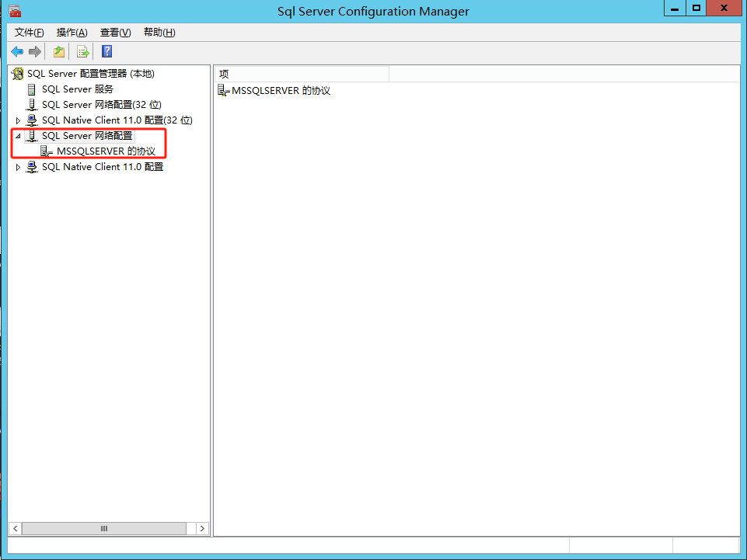Click the tree pane scroll left arrow
This screenshot has width=747, height=560.
click(x=16, y=529)
